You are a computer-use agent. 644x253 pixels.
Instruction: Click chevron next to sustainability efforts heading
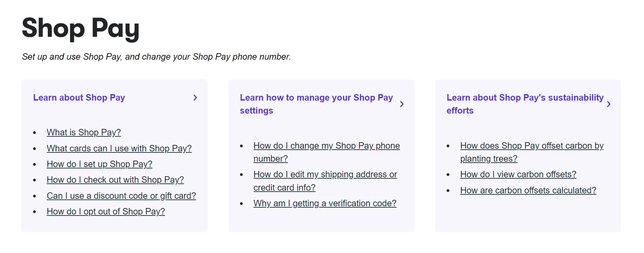coord(609,104)
